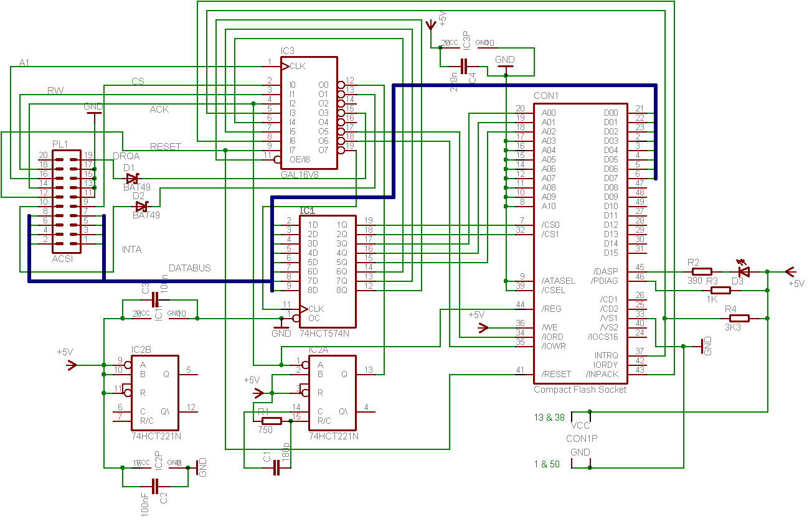Image resolution: width=812 pixels, height=529 pixels.
Task: Select diode D1 BAT49 symbol
Action: pos(133,178)
